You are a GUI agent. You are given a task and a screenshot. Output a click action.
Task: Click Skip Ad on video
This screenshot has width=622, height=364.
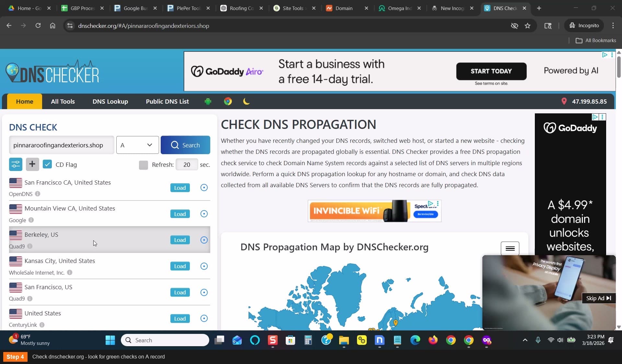[x=598, y=298]
